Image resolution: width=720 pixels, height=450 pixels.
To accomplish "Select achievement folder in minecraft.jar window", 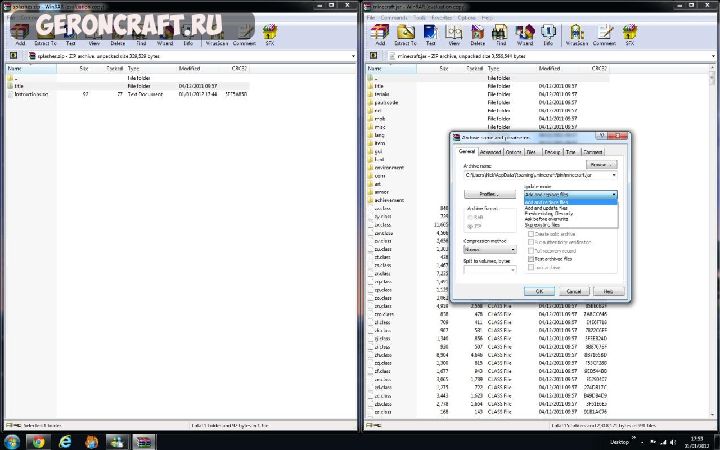I will pos(389,200).
